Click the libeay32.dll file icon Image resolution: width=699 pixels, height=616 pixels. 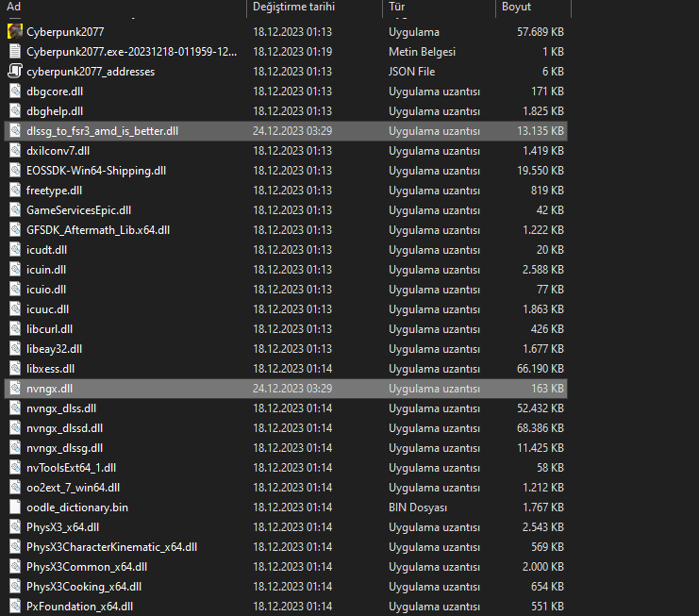click(15, 348)
